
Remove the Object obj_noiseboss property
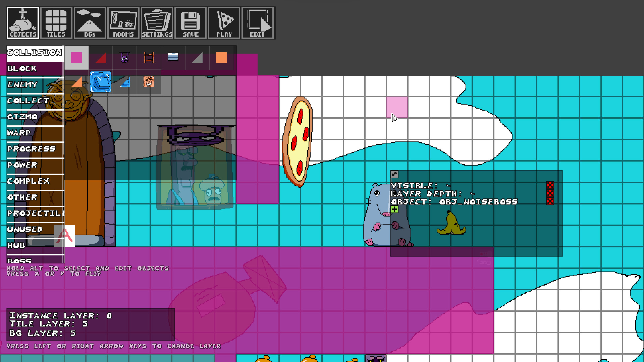550,201
